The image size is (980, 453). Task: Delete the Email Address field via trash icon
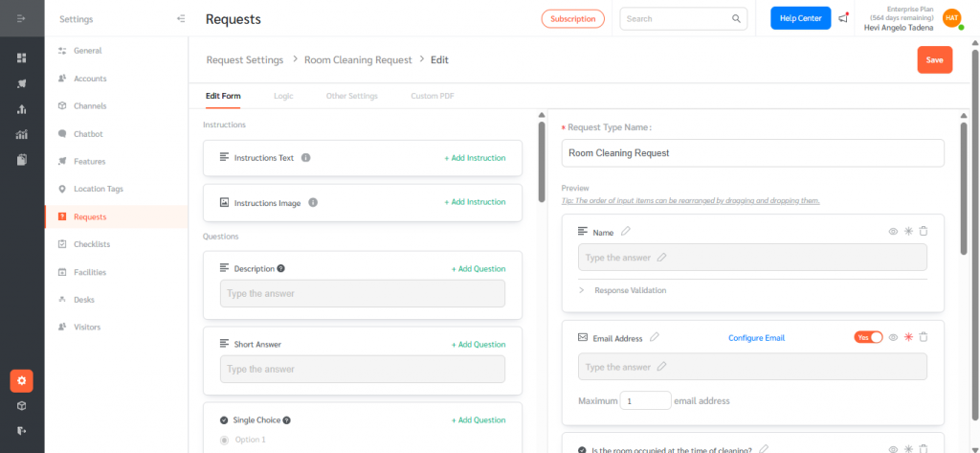click(x=924, y=337)
